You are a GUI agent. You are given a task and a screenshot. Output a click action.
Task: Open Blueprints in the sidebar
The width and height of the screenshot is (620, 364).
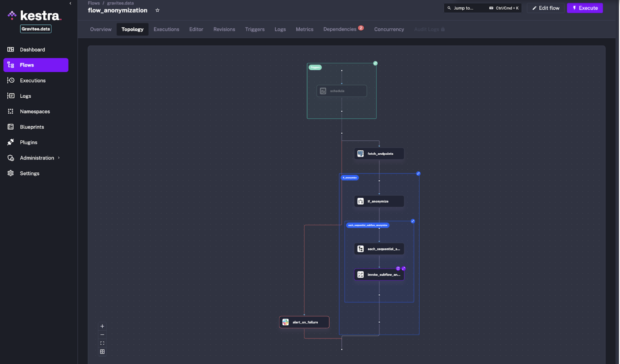32,127
